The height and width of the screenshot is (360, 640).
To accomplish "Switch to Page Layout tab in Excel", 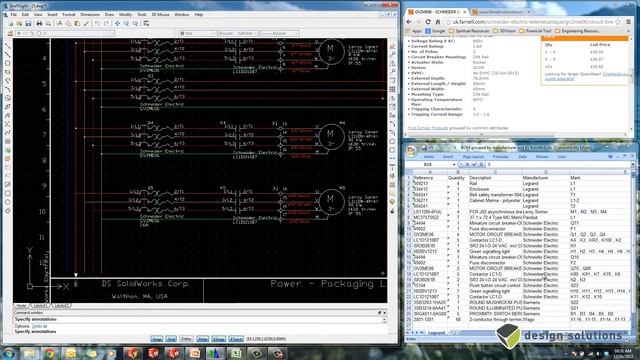I will click(473, 157).
